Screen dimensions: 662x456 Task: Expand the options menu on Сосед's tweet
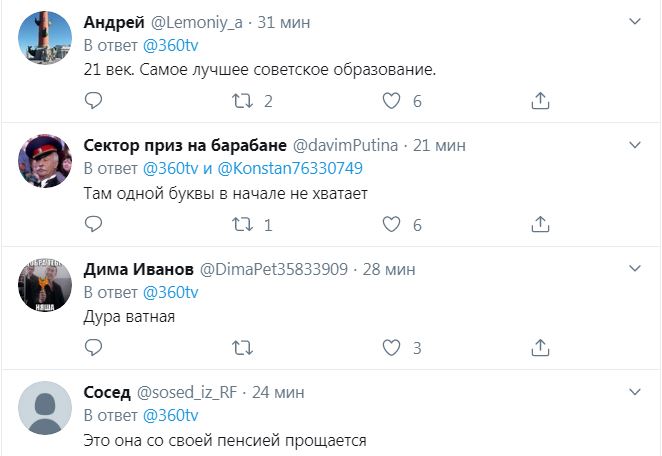pos(636,391)
